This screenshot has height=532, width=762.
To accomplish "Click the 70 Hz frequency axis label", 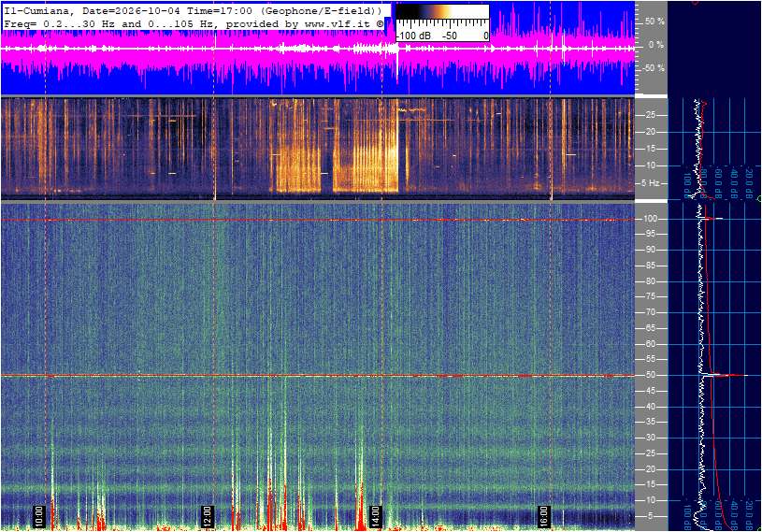I will (x=650, y=312).
